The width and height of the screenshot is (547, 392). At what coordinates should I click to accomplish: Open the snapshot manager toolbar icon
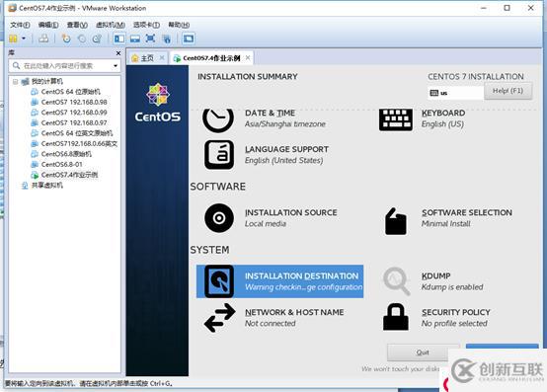[x=97, y=39]
